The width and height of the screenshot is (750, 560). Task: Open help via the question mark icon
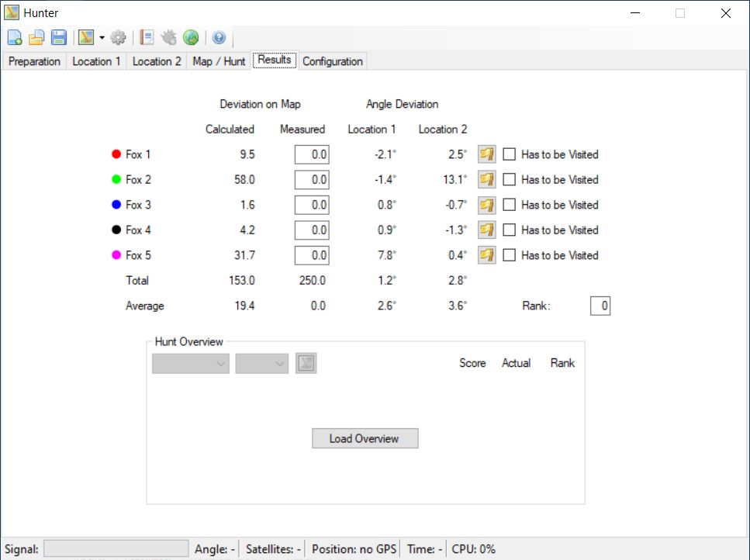point(219,37)
